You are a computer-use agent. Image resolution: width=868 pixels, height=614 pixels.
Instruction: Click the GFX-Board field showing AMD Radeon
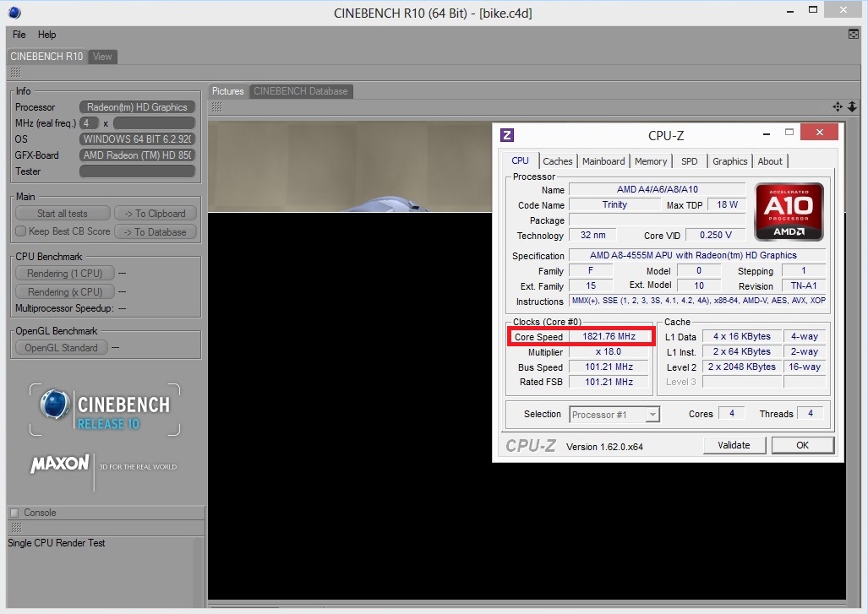coord(137,155)
